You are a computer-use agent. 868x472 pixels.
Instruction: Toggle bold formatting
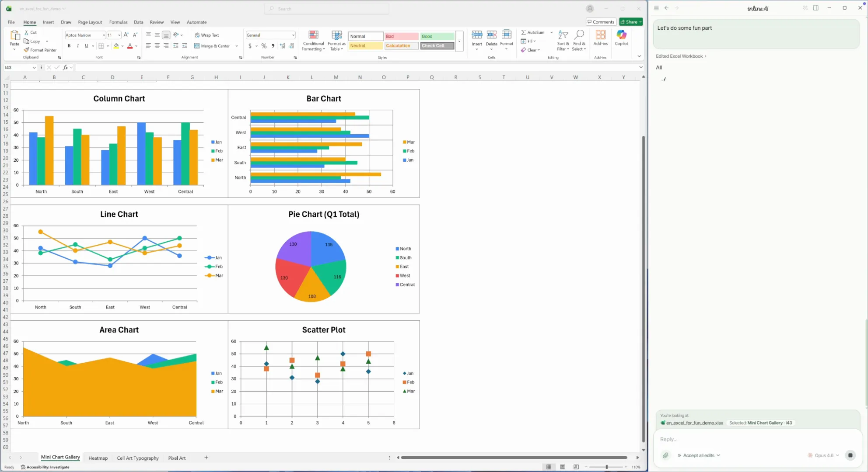[x=69, y=46]
